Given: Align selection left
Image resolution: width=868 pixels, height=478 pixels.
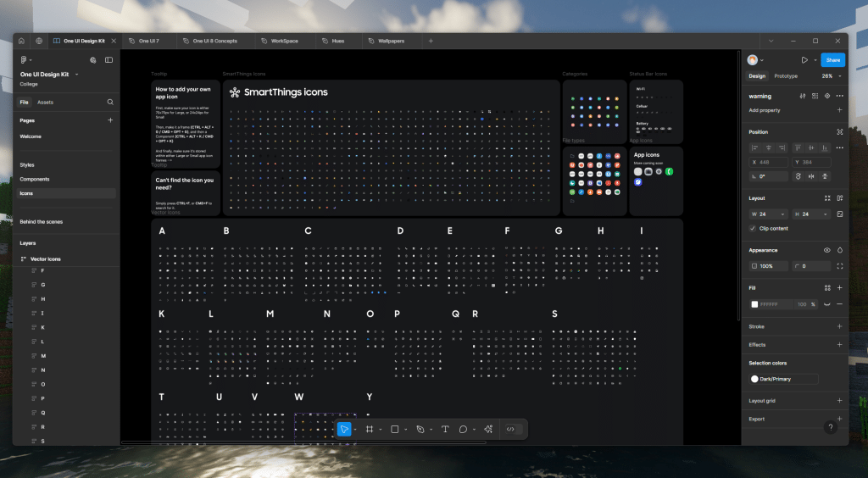Looking at the screenshot, I should tap(755, 147).
